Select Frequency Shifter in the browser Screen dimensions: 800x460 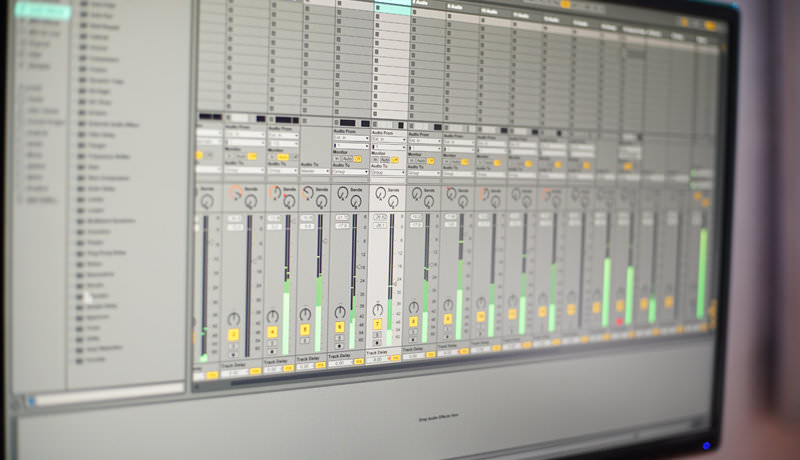click(x=109, y=156)
